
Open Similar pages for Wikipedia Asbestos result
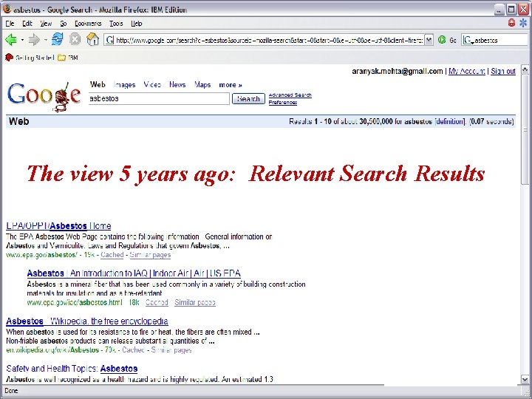(x=171, y=349)
